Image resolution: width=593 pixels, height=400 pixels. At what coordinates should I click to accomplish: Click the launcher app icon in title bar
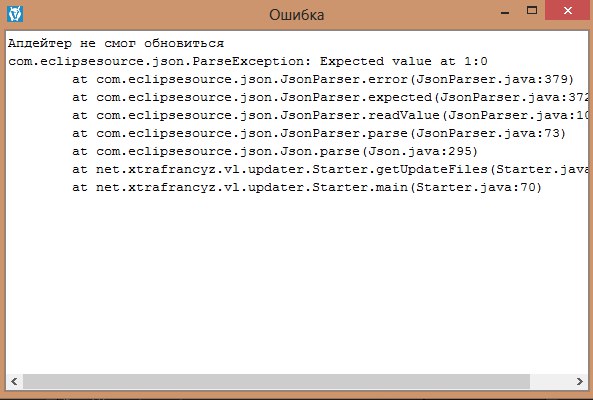pos(15,14)
